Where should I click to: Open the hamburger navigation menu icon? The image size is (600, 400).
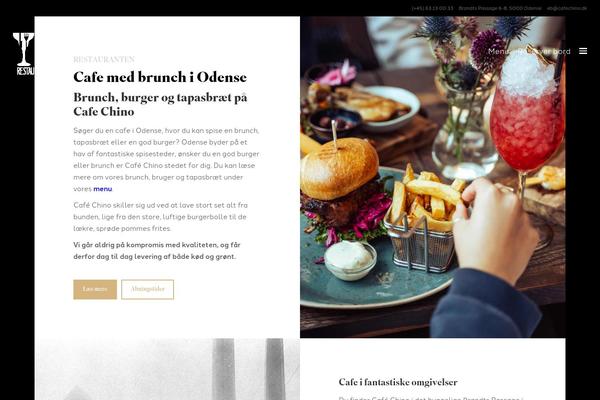(x=583, y=51)
